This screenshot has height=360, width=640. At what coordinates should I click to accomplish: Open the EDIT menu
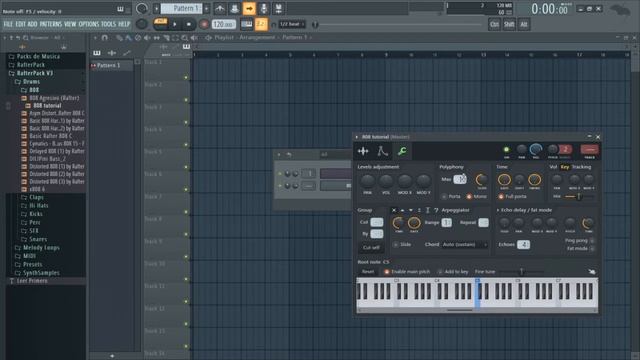tap(20, 24)
